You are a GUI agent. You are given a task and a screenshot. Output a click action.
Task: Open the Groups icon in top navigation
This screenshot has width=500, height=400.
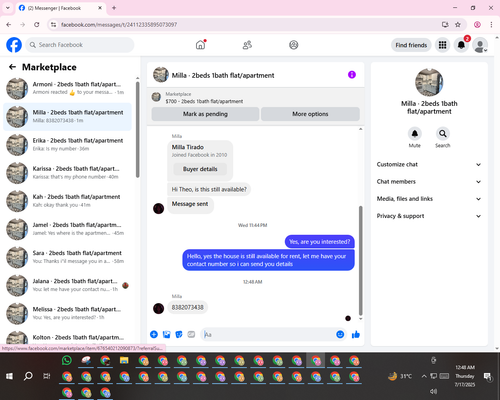pyautogui.click(x=294, y=45)
